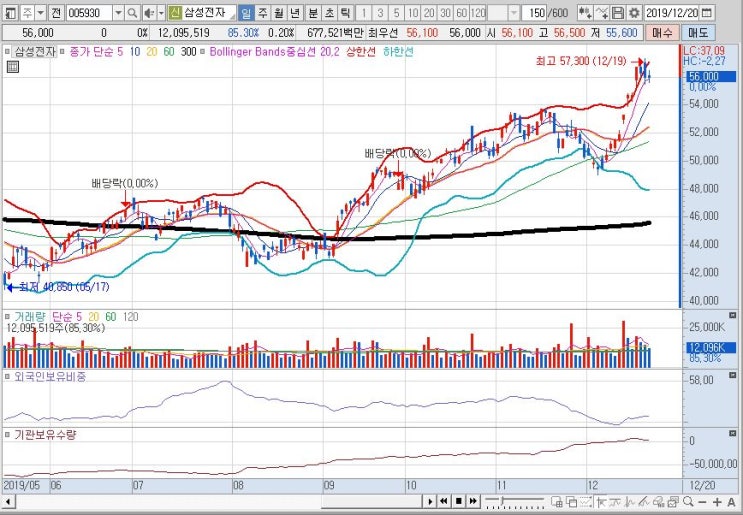Expand the stock code dropdown arrow

pos(119,13)
